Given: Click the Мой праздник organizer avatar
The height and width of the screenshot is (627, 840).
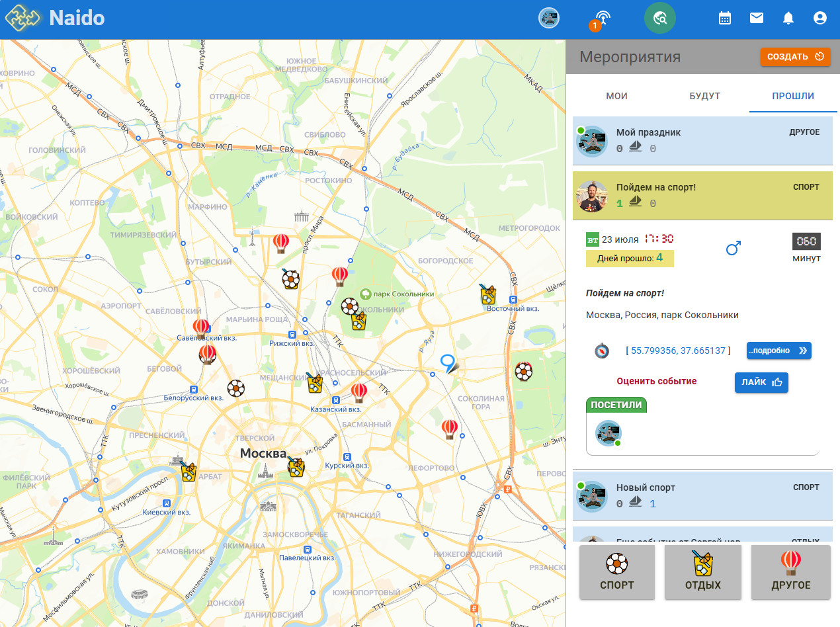Looking at the screenshot, I should [592, 141].
